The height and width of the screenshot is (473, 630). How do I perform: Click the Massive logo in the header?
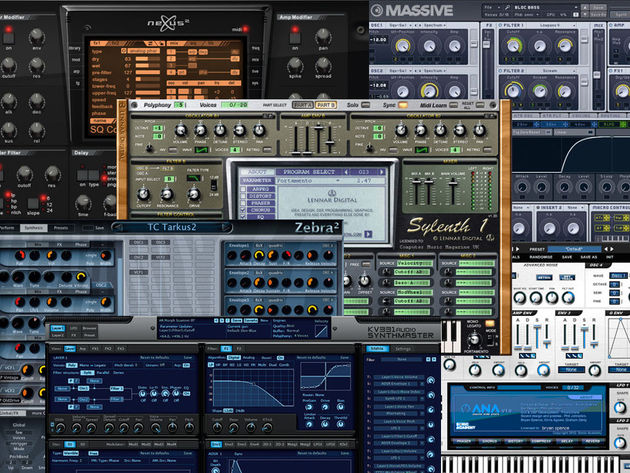[412, 10]
